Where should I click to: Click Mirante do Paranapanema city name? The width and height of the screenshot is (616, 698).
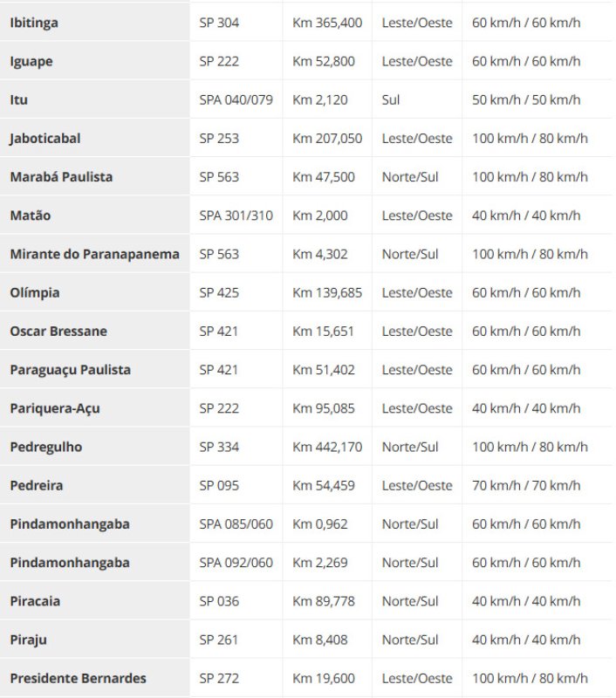tap(94, 254)
